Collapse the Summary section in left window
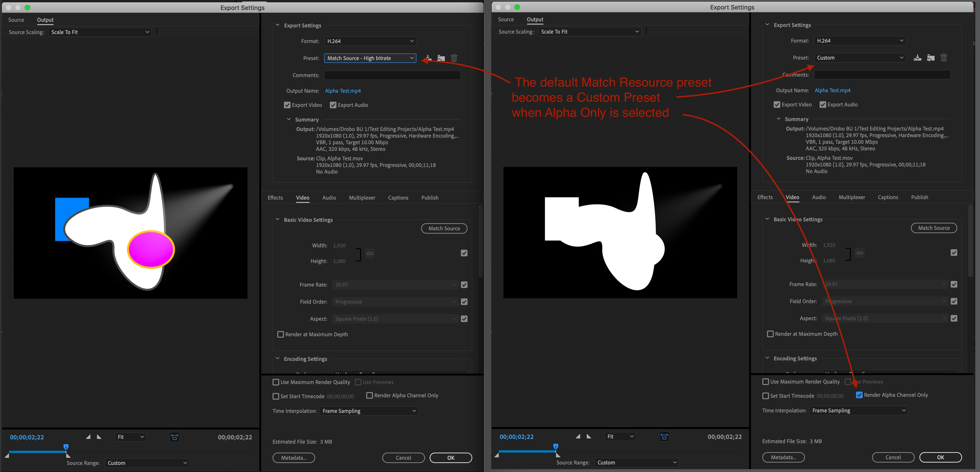The image size is (980, 472). [x=289, y=119]
